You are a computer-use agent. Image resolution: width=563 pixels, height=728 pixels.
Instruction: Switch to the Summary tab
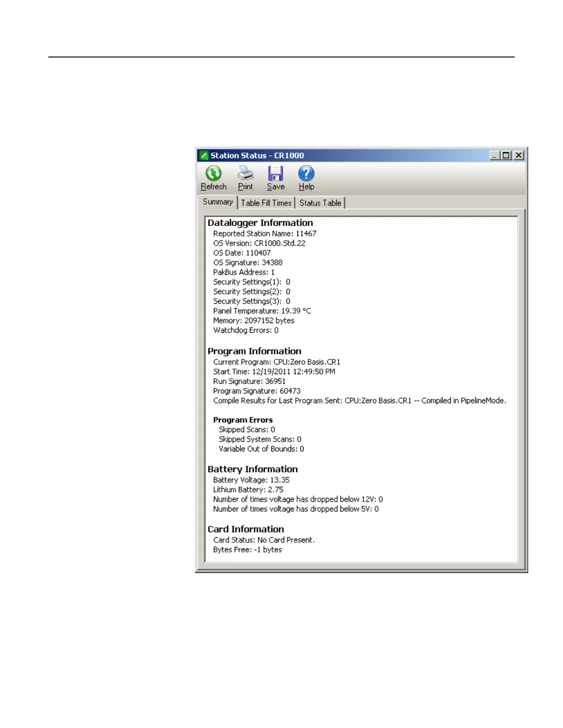click(x=218, y=202)
